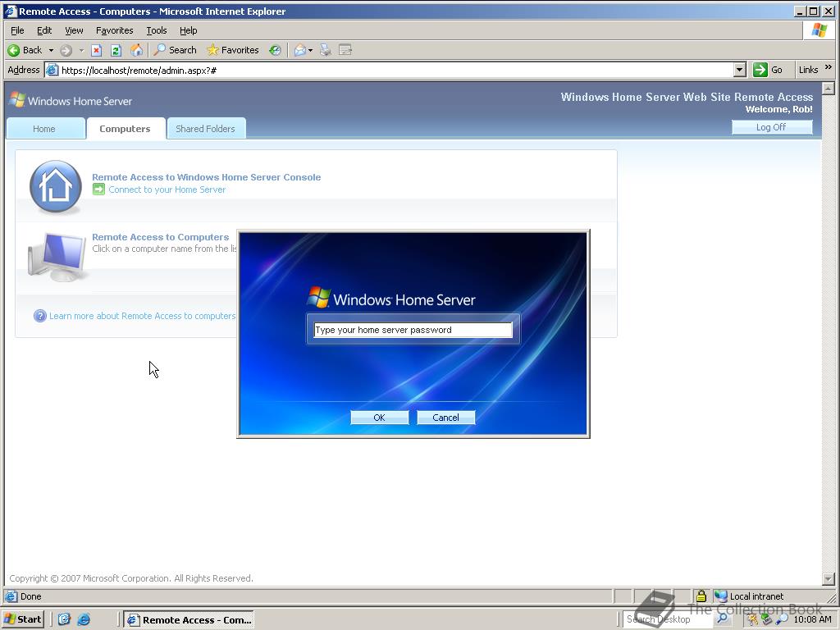
Task: Open Learn more about Remote Access link
Action: click(143, 316)
